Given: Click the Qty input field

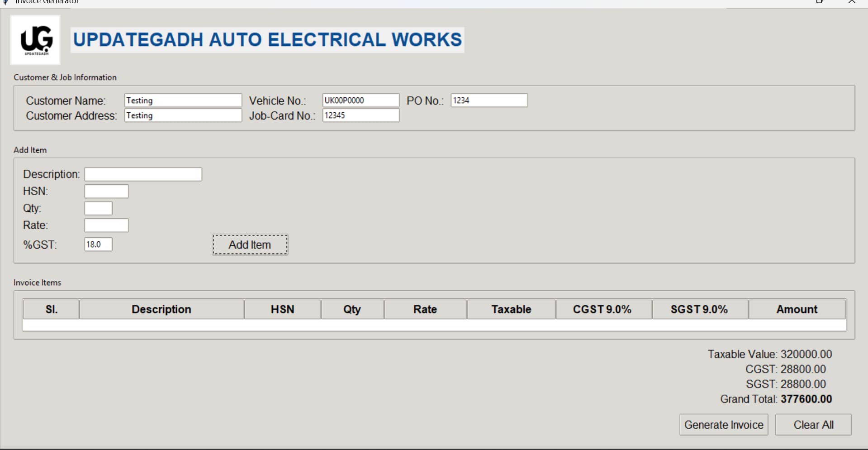Looking at the screenshot, I should coord(98,208).
